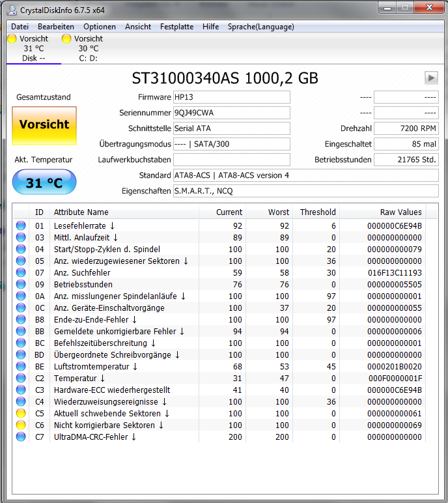
Task: Click yellow warning icon of Aktuell schwebende Sektoren
Action: (x=21, y=413)
